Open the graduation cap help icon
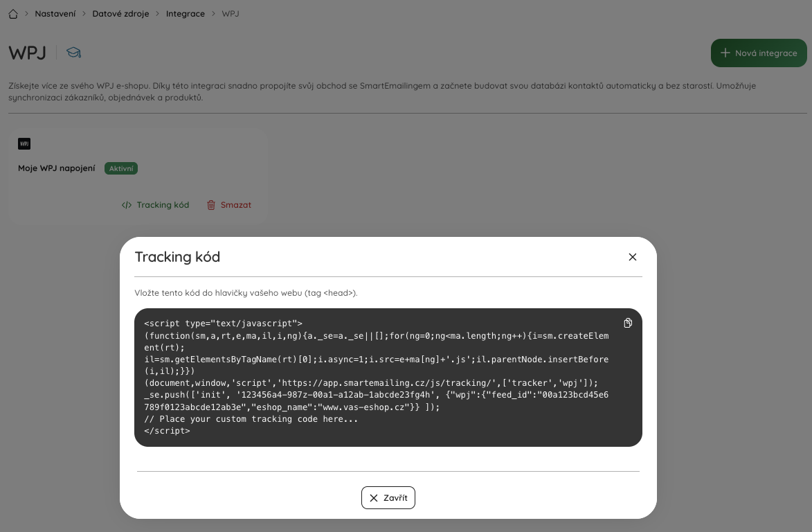The width and height of the screenshot is (812, 532). 73,53
